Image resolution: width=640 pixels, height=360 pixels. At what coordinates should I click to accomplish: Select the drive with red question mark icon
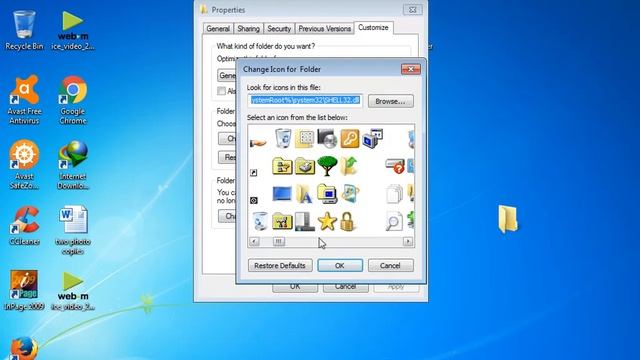[395, 166]
